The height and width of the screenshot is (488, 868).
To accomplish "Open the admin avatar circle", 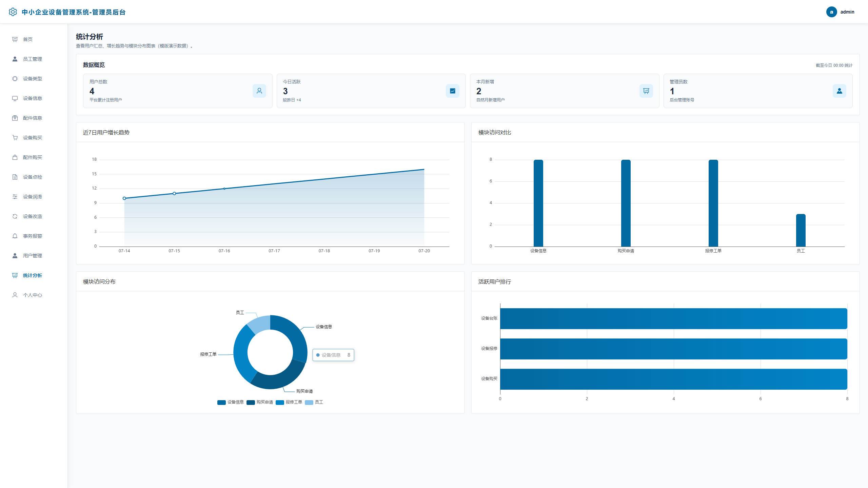I will [831, 12].
